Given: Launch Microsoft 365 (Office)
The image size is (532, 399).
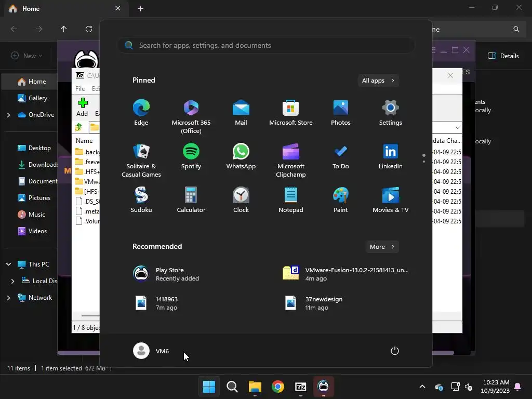Looking at the screenshot, I should click(x=191, y=116).
